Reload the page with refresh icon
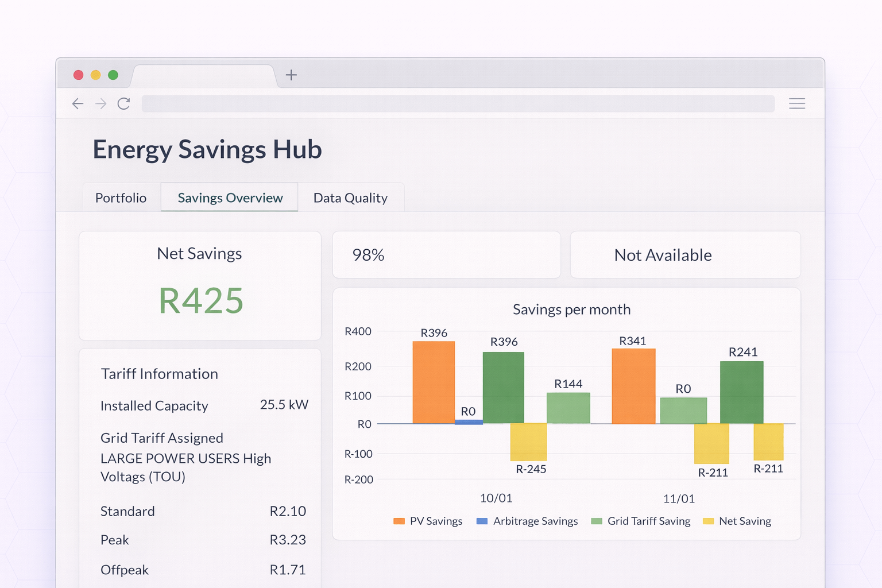The image size is (882, 588). (x=123, y=103)
